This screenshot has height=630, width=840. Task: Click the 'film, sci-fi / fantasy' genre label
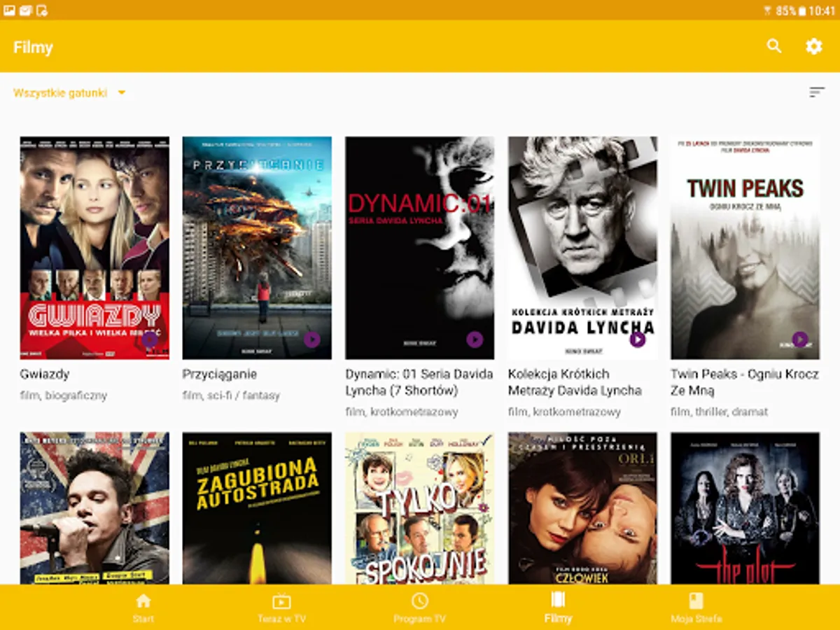[231, 395]
